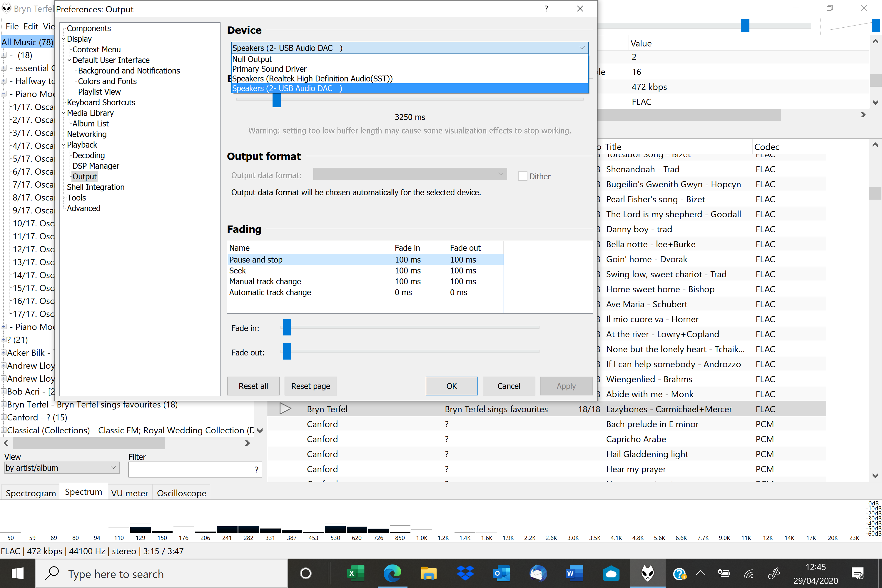Show hidden system tray icons

pos(701,573)
